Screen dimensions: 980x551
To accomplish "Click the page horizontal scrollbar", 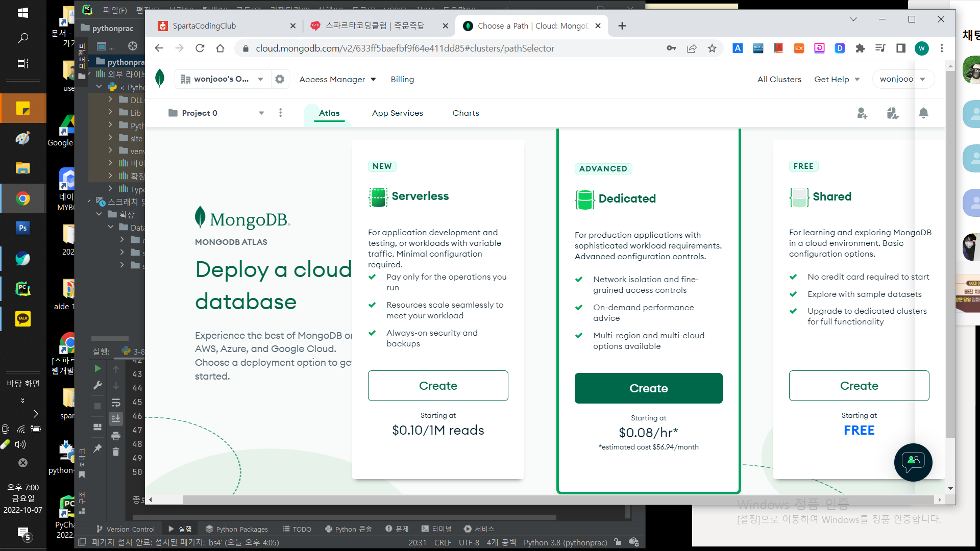I will pyautogui.click(x=559, y=499).
